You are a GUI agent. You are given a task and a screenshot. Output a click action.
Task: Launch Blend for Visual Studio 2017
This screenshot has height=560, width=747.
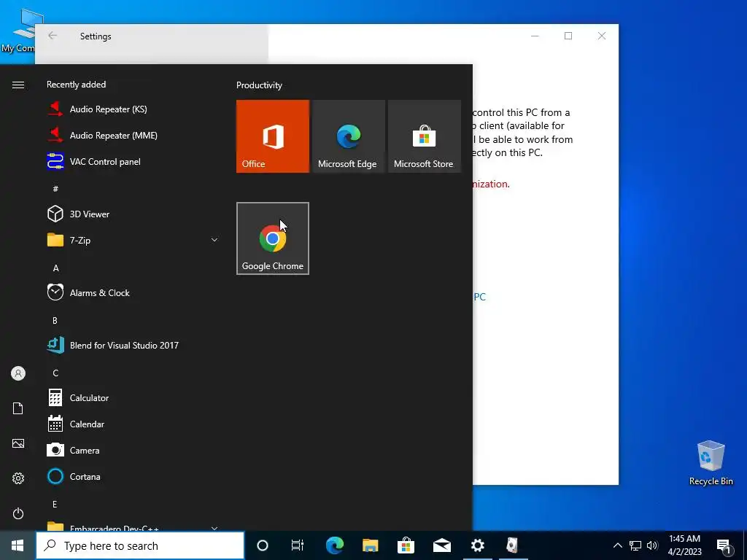[x=133, y=345]
